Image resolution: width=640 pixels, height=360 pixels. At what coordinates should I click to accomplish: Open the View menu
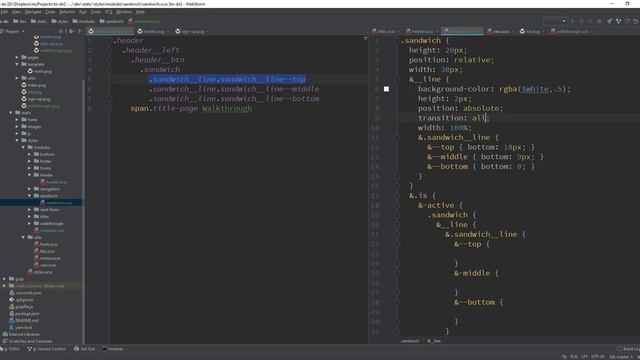point(16,12)
